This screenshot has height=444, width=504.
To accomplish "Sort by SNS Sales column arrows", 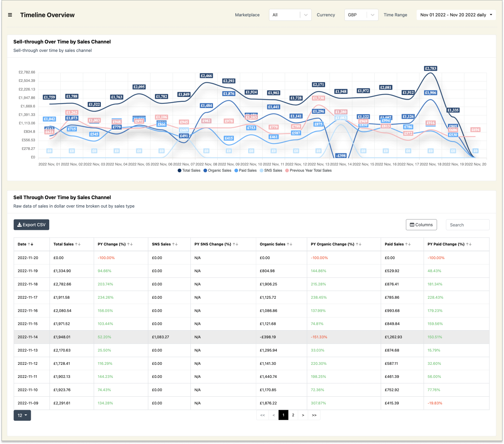I will [x=175, y=244].
